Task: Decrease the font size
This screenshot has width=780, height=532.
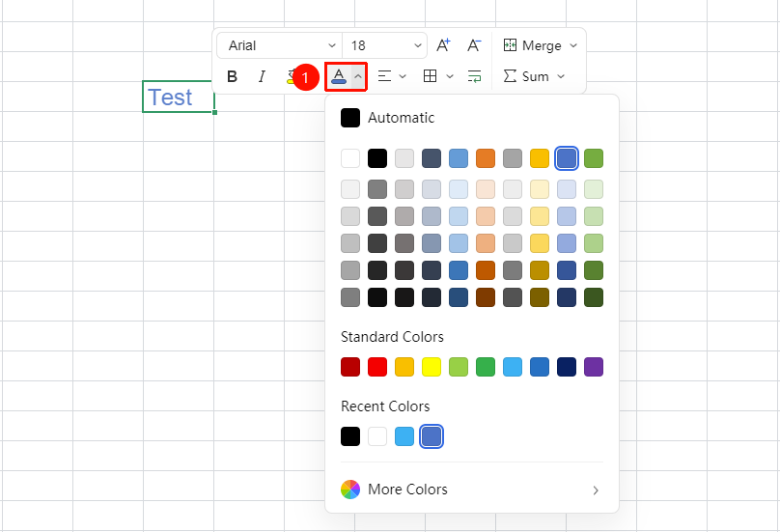Action: 474,45
